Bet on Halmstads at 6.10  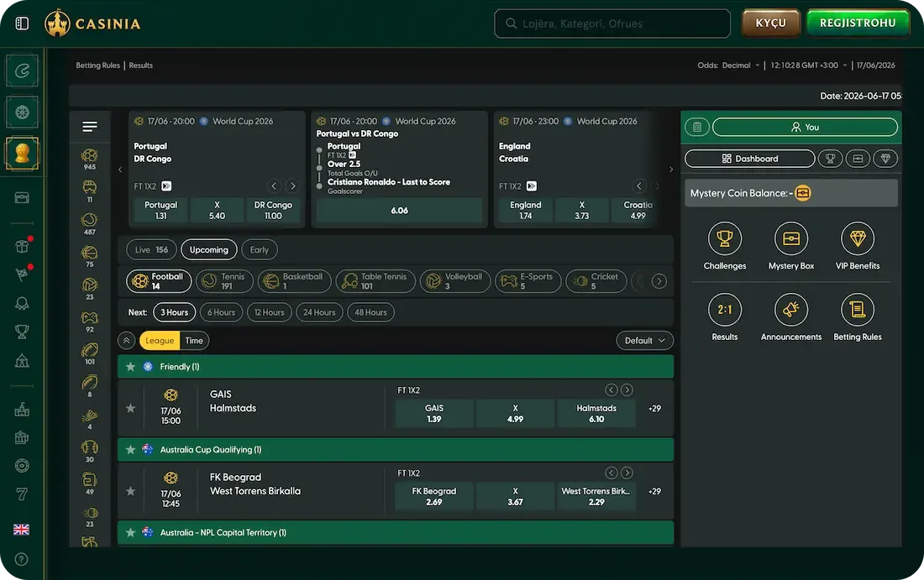click(596, 413)
